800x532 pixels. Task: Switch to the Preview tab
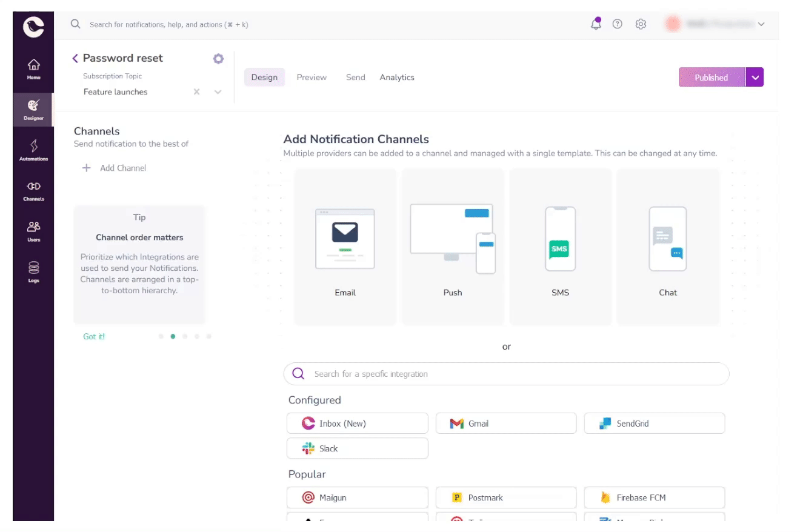(312, 77)
